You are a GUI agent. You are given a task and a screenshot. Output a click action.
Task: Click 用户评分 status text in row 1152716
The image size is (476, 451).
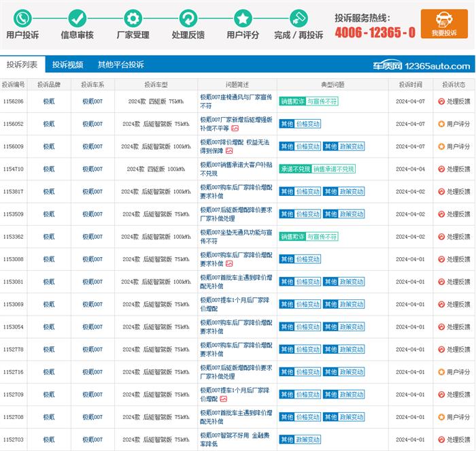(458, 371)
